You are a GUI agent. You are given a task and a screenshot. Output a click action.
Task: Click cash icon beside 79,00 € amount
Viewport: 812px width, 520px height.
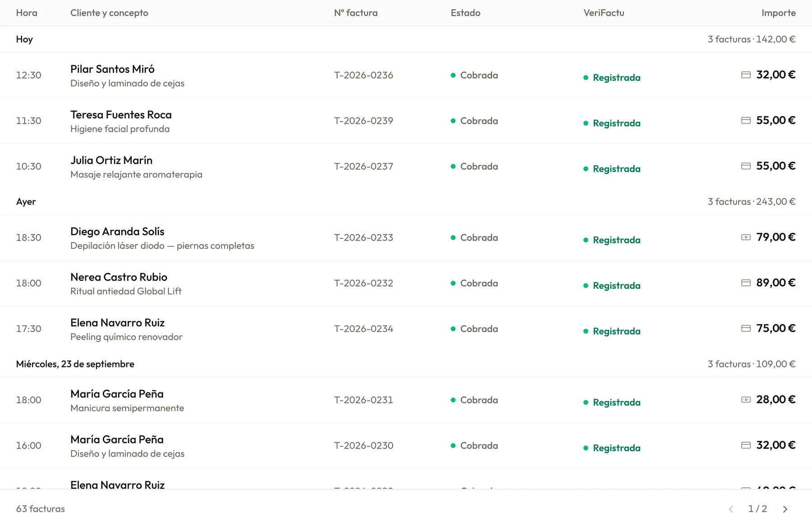pos(746,237)
